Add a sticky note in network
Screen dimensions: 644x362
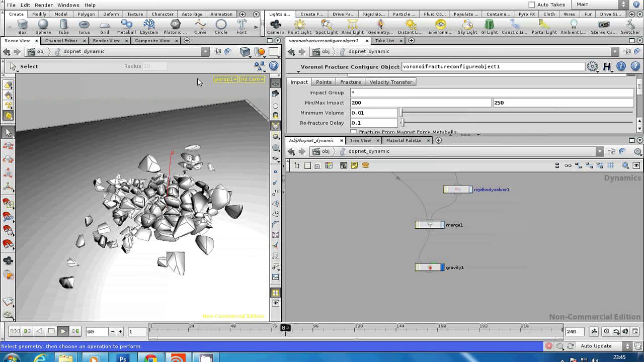(354, 165)
